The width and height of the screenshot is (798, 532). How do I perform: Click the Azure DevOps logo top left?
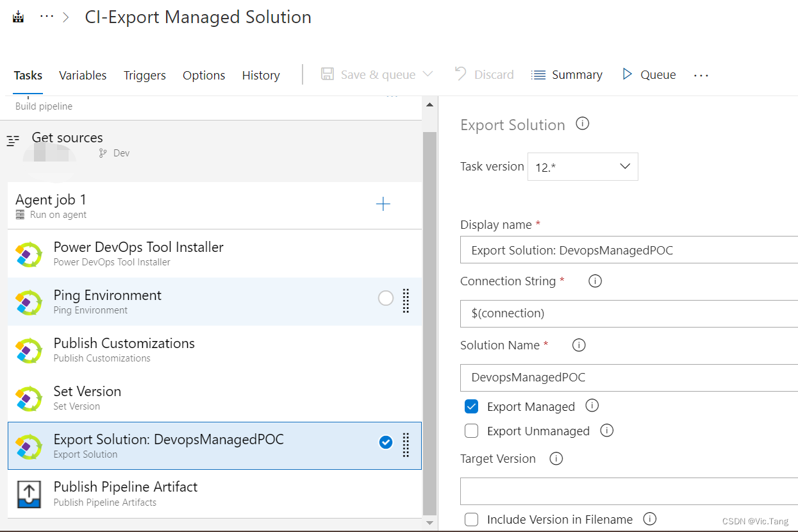tap(18, 15)
